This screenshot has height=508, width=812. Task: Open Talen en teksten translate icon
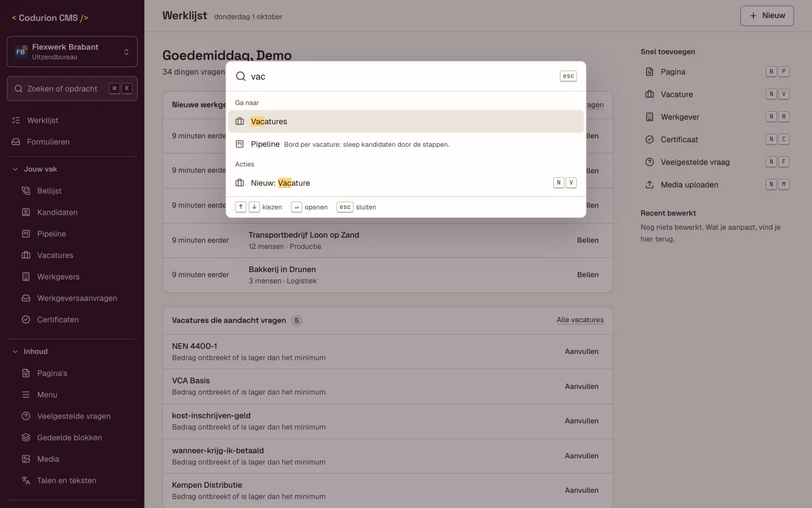pos(26,480)
